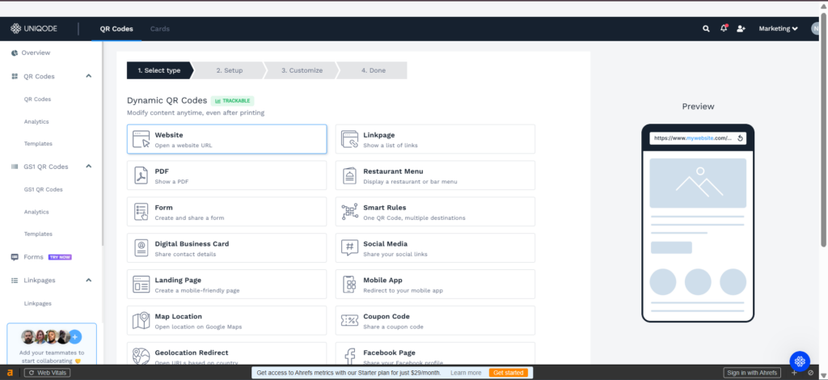Click the Map Location pin icon
This screenshot has width=828, height=380.
coord(141,321)
